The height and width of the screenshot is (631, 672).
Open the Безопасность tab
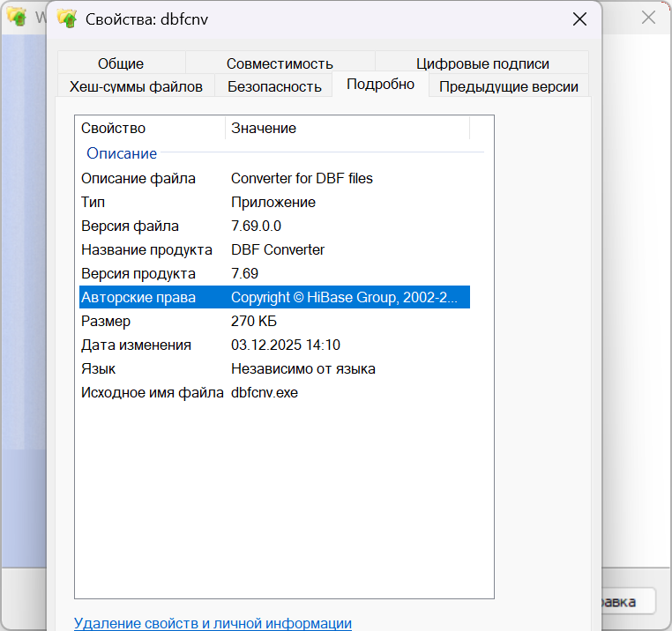coord(274,86)
